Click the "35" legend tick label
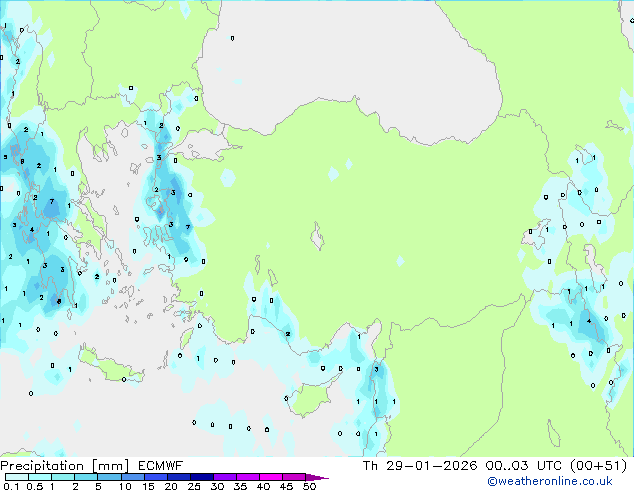Viewport: 634px width, 490px height. point(240,486)
